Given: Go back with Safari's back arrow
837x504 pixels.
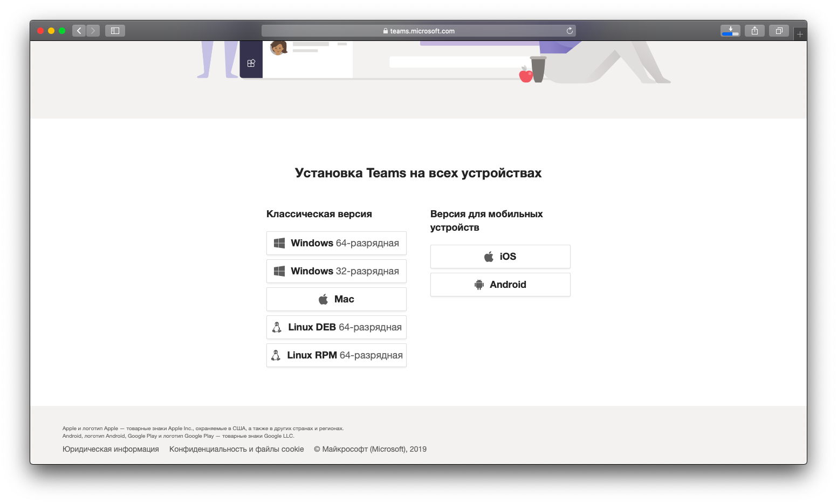Looking at the screenshot, I should coord(79,31).
